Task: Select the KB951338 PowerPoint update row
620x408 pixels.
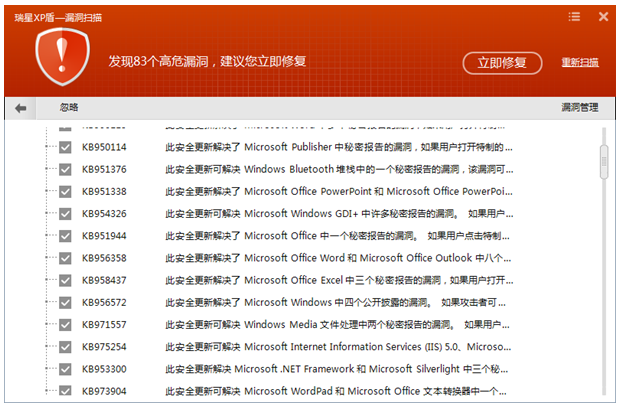Action: tap(340, 191)
